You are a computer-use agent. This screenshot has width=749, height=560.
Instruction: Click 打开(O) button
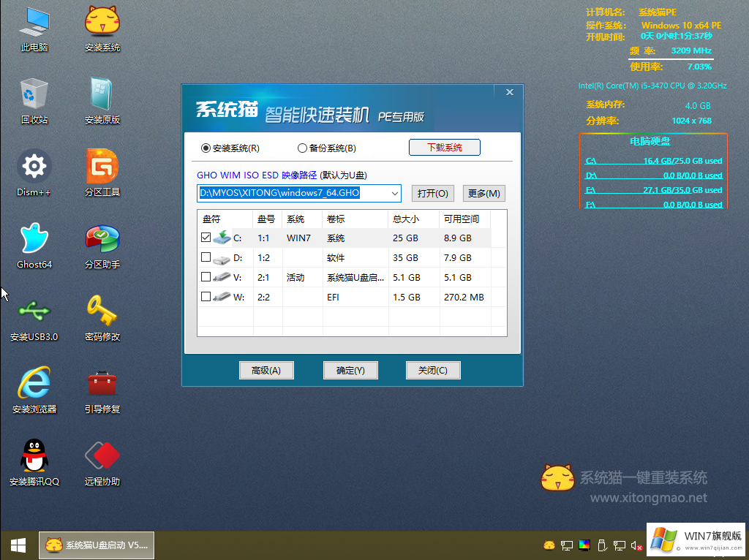(x=432, y=193)
